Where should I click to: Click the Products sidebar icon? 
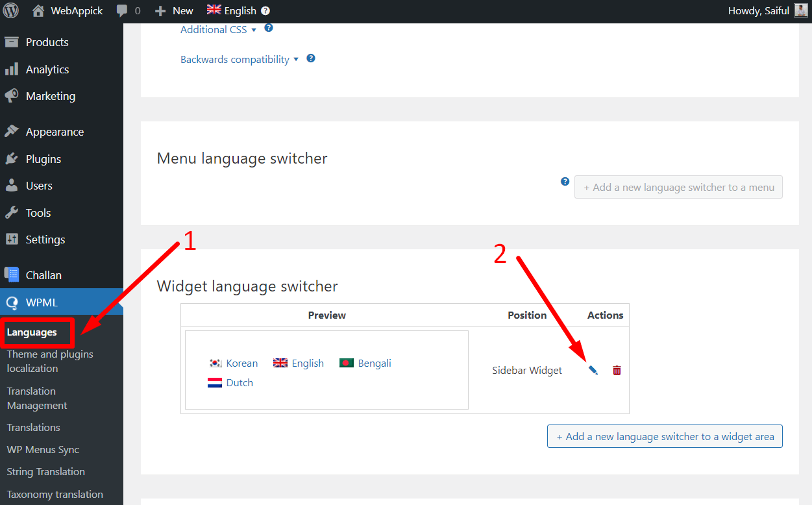[12, 42]
